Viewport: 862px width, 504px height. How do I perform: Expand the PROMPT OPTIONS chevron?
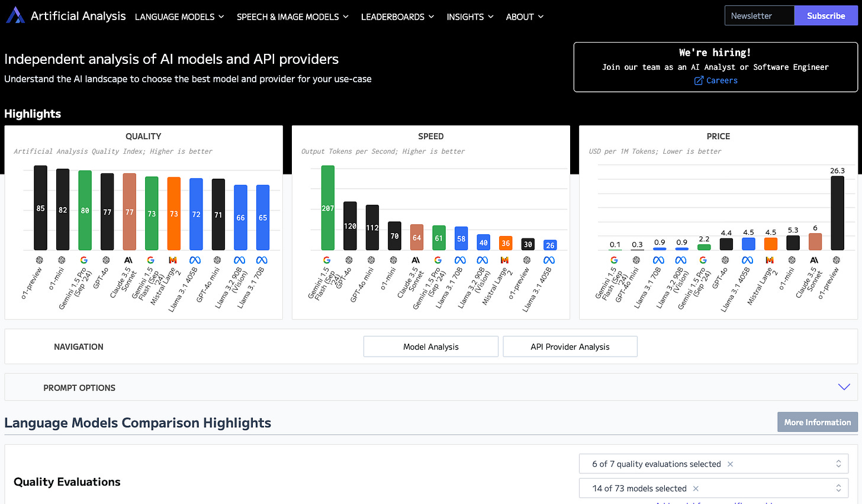[844, 387]
